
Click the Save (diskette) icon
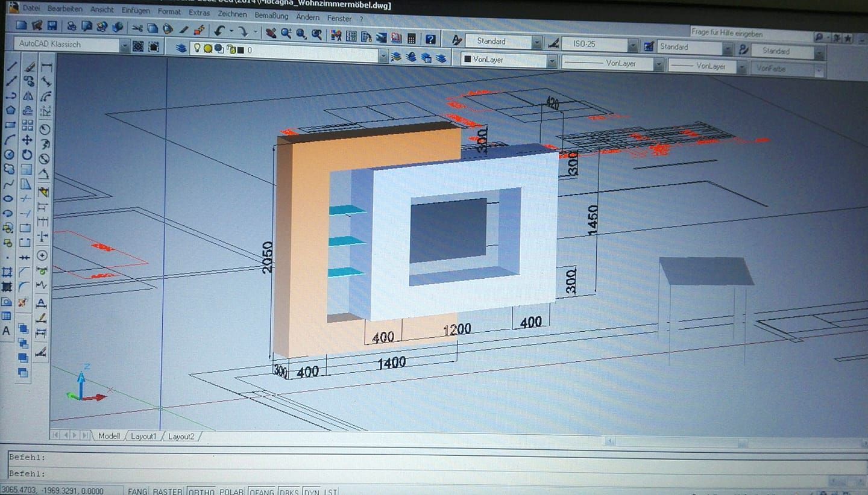(52, 26)
